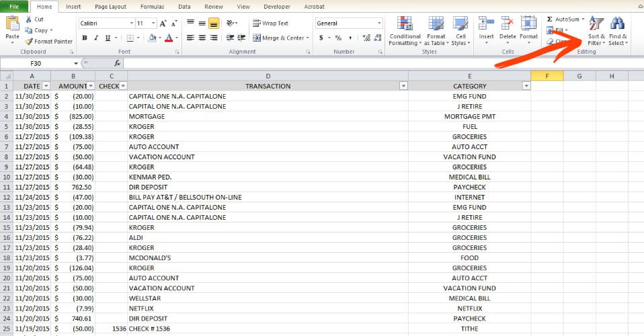
Task: Apply percent style
Action: (x=338, y=38)
